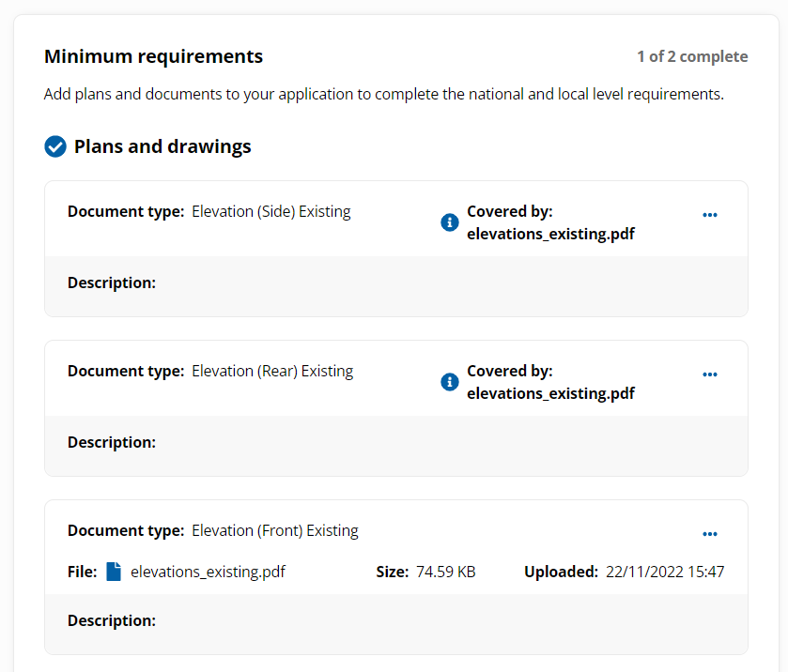This screenshot has width=788, height=672.
Task: Click the Plans and drawings heading
Action: click(x=162, y=146)
